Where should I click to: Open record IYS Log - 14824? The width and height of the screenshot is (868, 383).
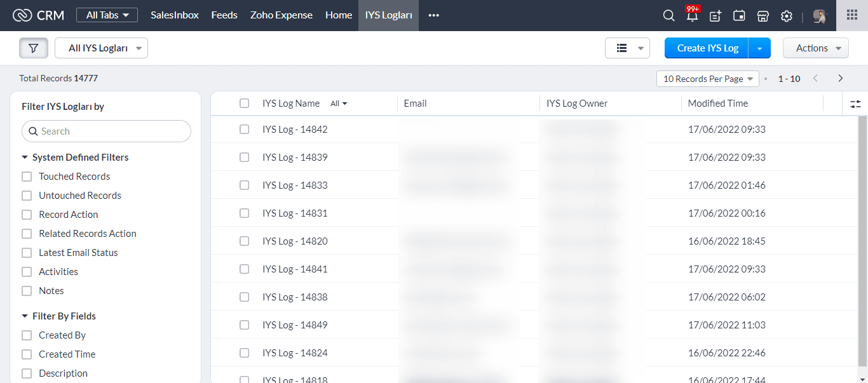click(x=295, y=353)
